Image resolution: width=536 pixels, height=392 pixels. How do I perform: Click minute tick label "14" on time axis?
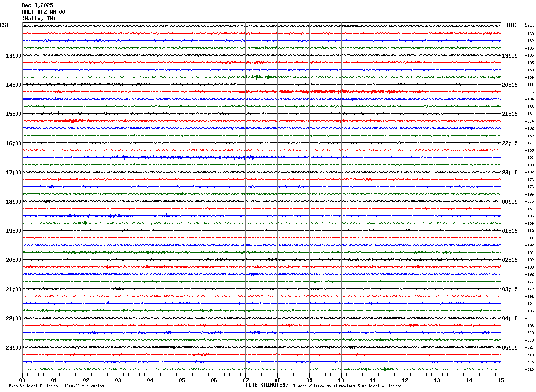[x=469, y=380]
